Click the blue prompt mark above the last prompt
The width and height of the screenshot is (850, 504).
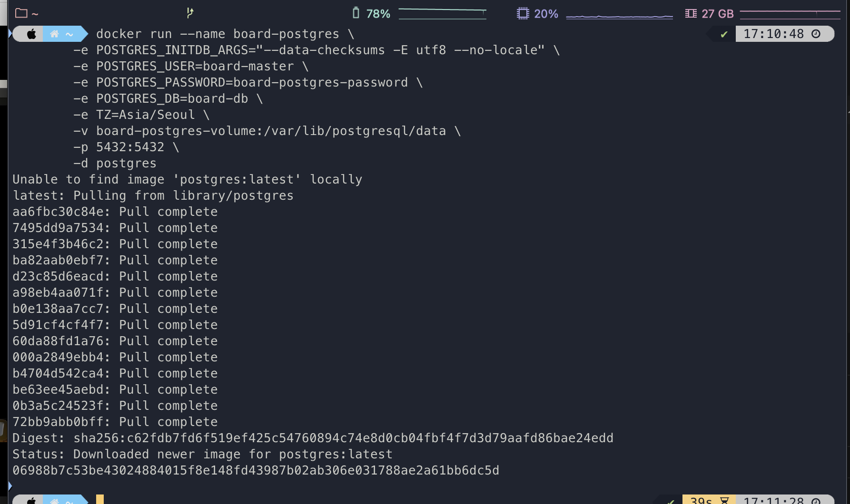[10, 486]
